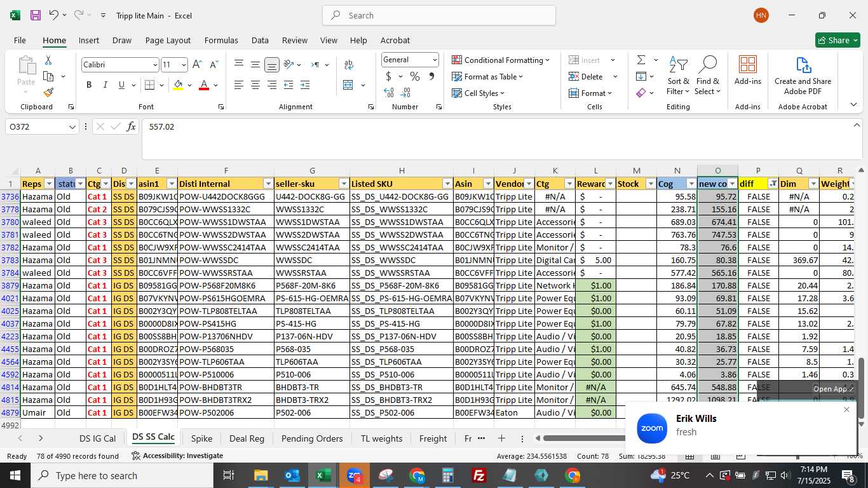Click in the Name Box showing O372
Screen dimensions: 868x488
point(37,127)
